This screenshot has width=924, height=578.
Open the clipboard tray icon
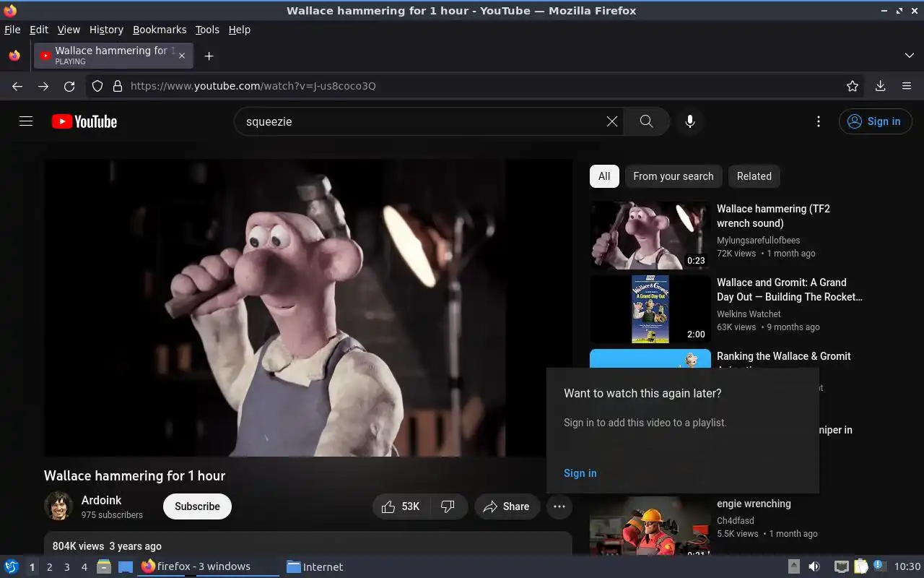(x=860, y=566)
